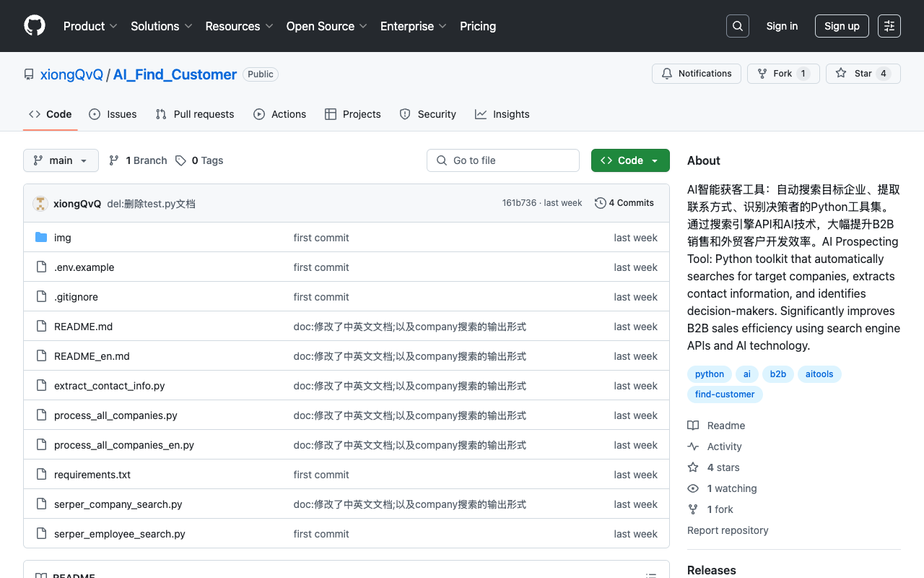Open the serper_company_search.py file
Viewport: 924px width, 578px height.
coord(118,504)
